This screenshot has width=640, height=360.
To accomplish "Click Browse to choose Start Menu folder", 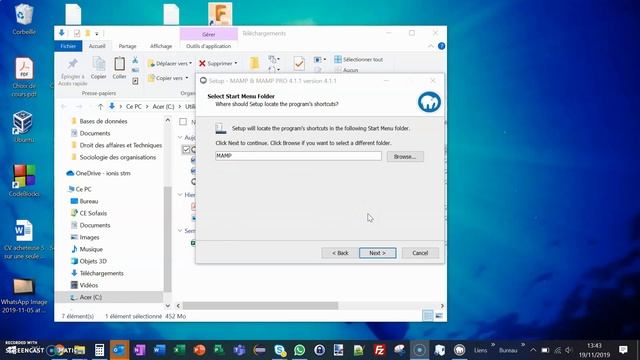I will pyautogui.click(x=405, y=156).
